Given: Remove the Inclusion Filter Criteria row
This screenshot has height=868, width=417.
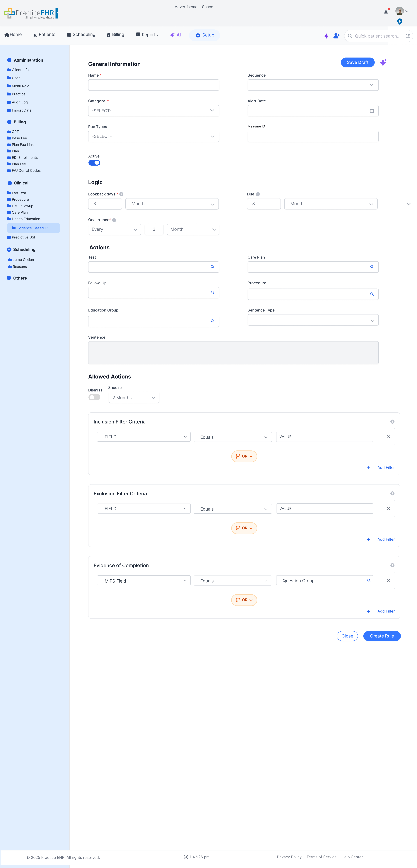Looking at the screenshot, I should tap(388, 437).
